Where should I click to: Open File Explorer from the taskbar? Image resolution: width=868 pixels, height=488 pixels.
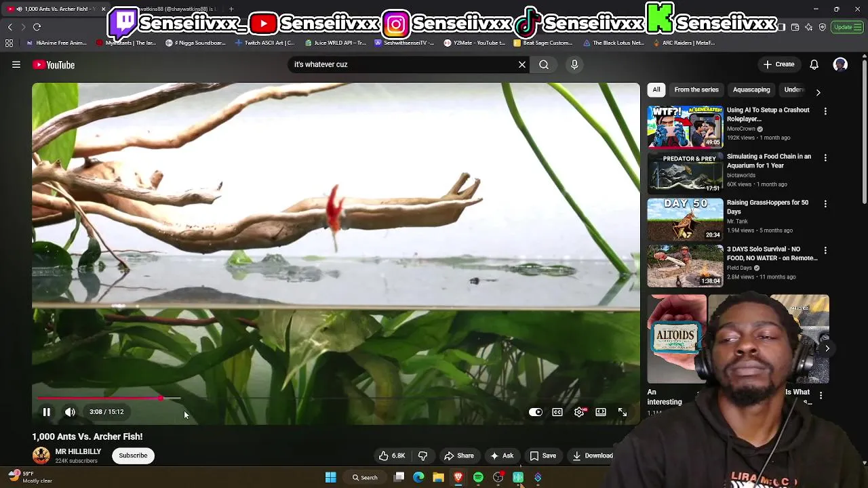[439, 477]
